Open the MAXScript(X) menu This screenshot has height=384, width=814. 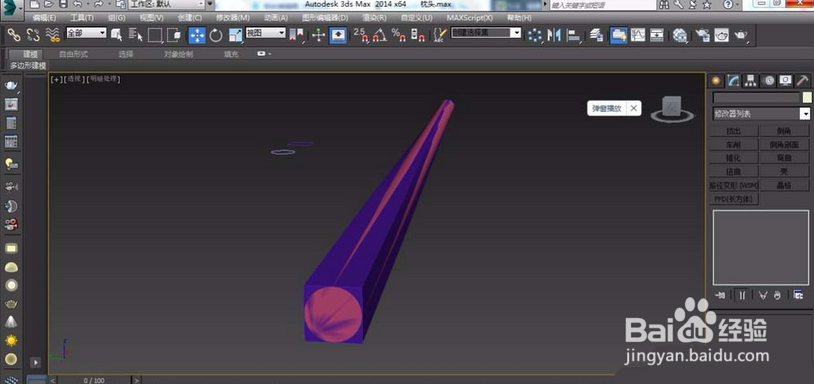coord(470,18)
